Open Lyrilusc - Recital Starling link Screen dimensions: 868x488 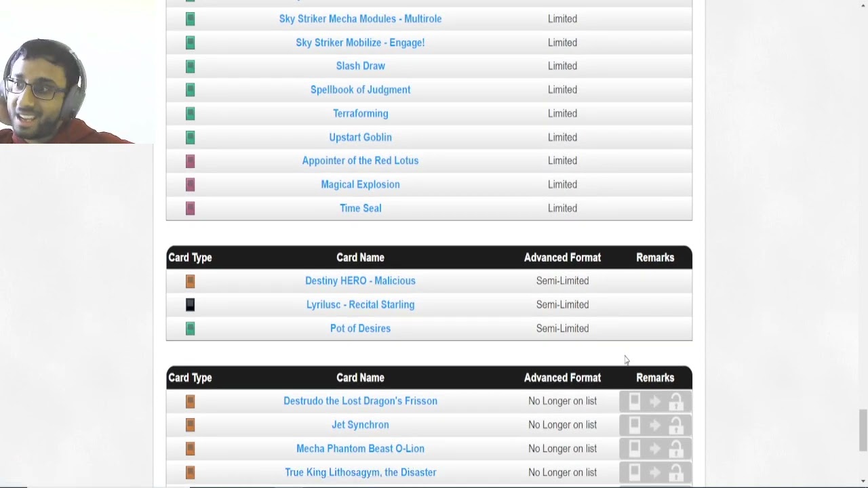click(360, 304)
